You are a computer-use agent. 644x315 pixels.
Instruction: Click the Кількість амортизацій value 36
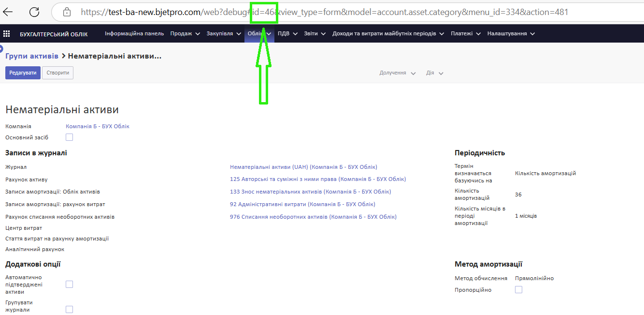pyautogui.click(x=518, y=195)
